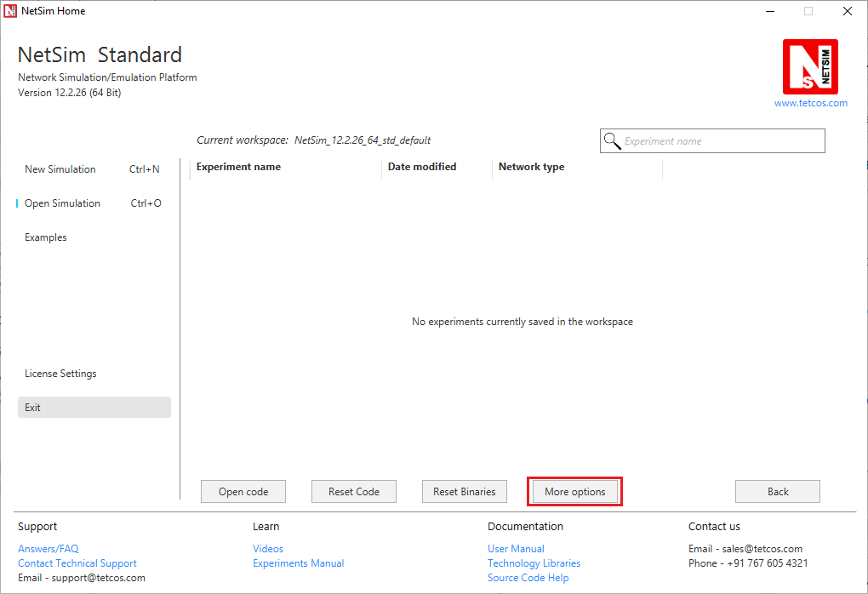Sort by the Experiment name column header

238,167
